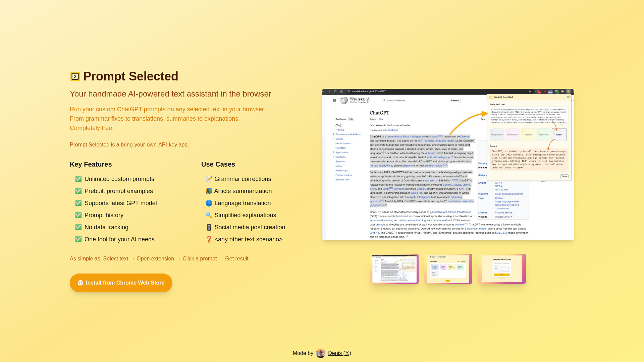Select the Talk tab in Wikipedia
This screenshot has height=362, width=644.
381,119
